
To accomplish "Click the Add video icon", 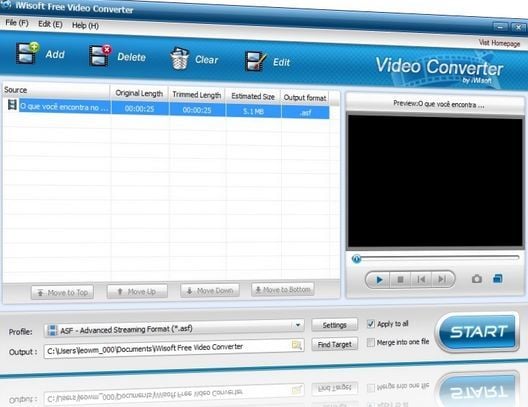I will pyautogui.click(x=27, y=53).
